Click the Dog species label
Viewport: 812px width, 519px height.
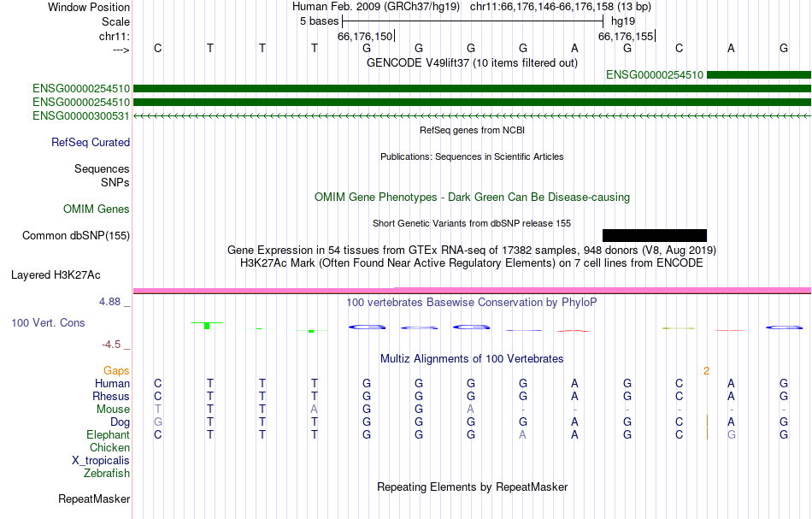120,422
